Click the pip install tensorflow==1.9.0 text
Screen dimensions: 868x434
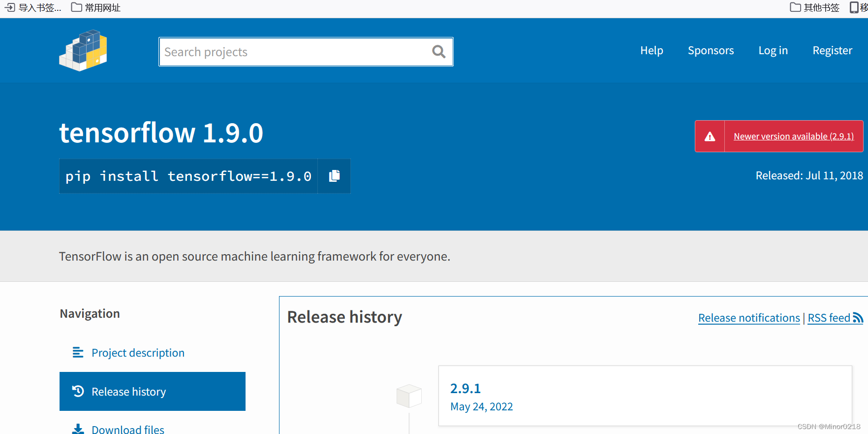188,176
